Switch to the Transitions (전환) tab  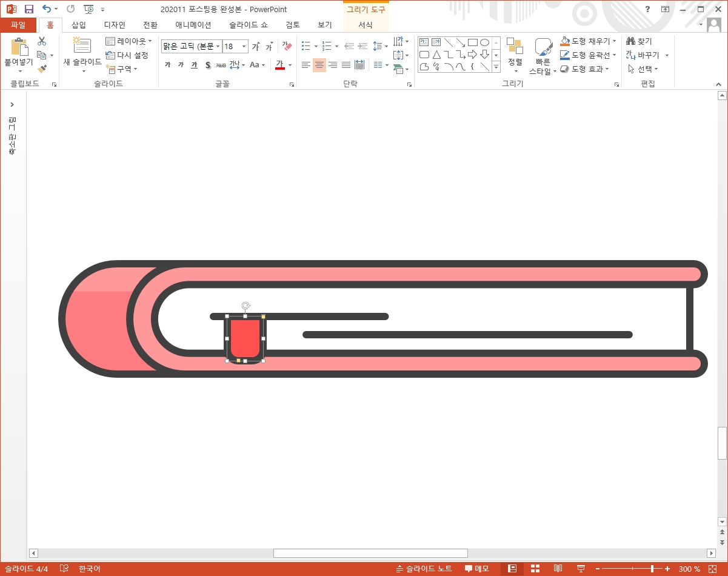[150, 25]
